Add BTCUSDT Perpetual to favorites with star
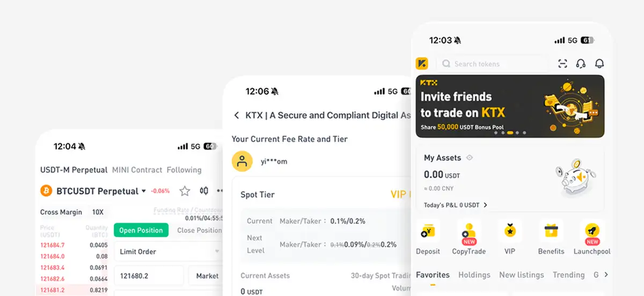Screen dimensions: 644x296 tap(185, 191)
